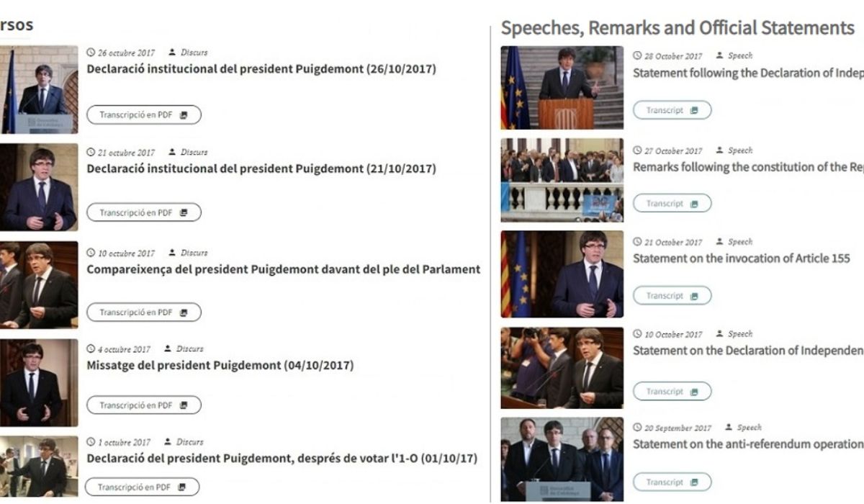This screenshot has height=504, width=864.
Task: Open Transcripció en PDF for 4 octubre message
Action: coord(144,405)
